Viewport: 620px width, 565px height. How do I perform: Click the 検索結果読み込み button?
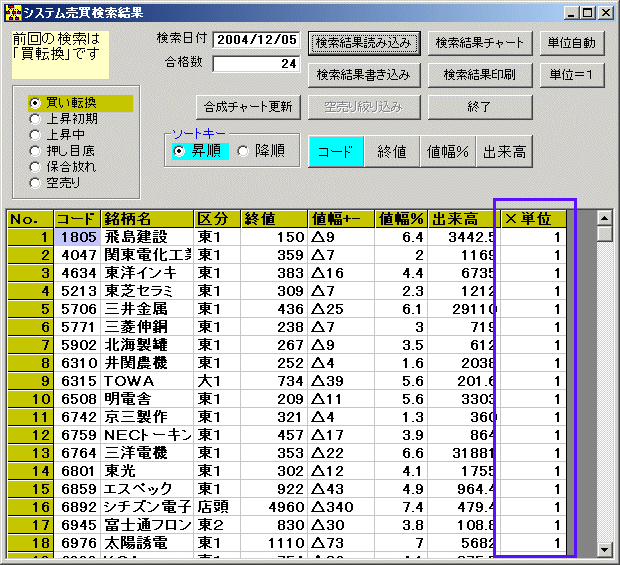[364, 43]
